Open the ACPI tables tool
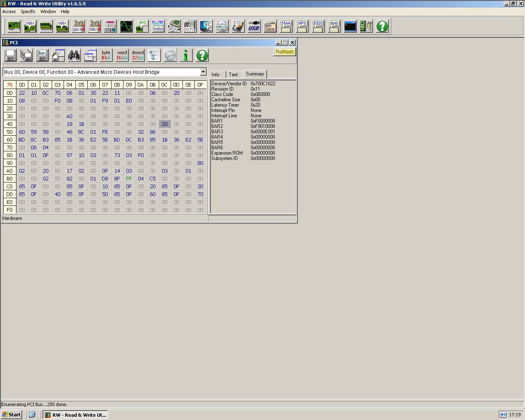Screen dimensions: 525x420 189,26
